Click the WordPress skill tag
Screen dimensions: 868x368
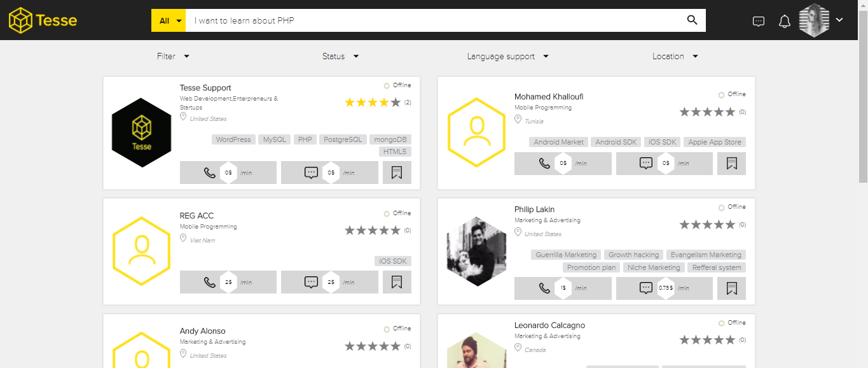233,139
